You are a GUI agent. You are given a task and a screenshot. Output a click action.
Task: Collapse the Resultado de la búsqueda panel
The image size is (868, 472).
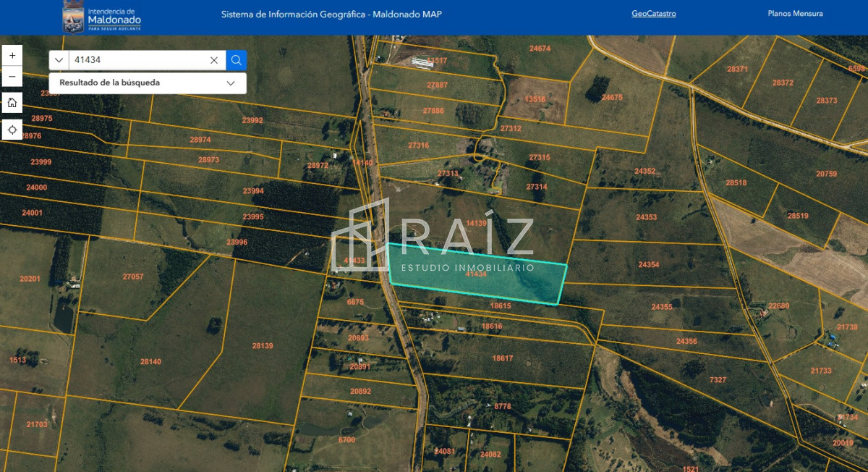[231, 83]
